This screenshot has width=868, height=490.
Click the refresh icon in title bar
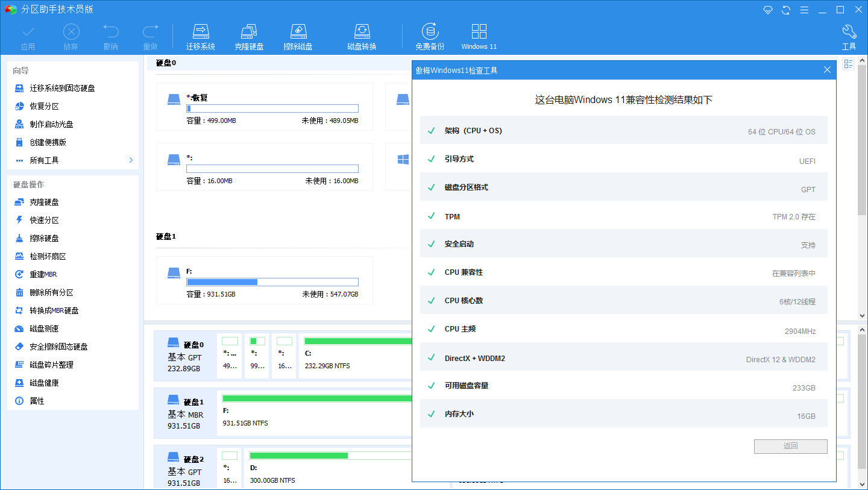(785, 10)
